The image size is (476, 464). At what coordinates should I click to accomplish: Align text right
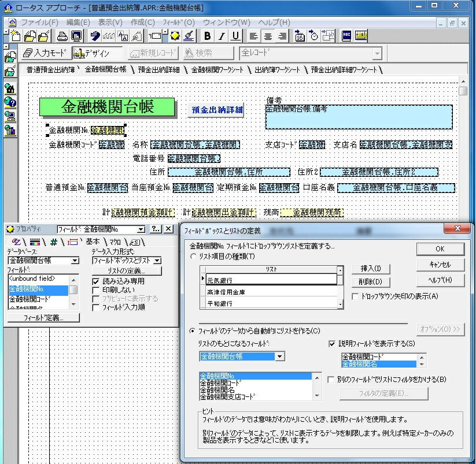pyautogui.click(x=282, y=36)
